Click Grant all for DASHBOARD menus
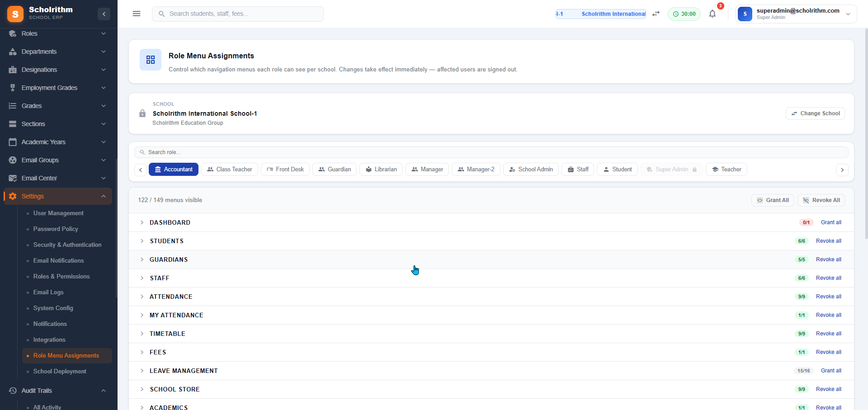Viewport: 868px width, 410px height. click(x=831, y=222)
